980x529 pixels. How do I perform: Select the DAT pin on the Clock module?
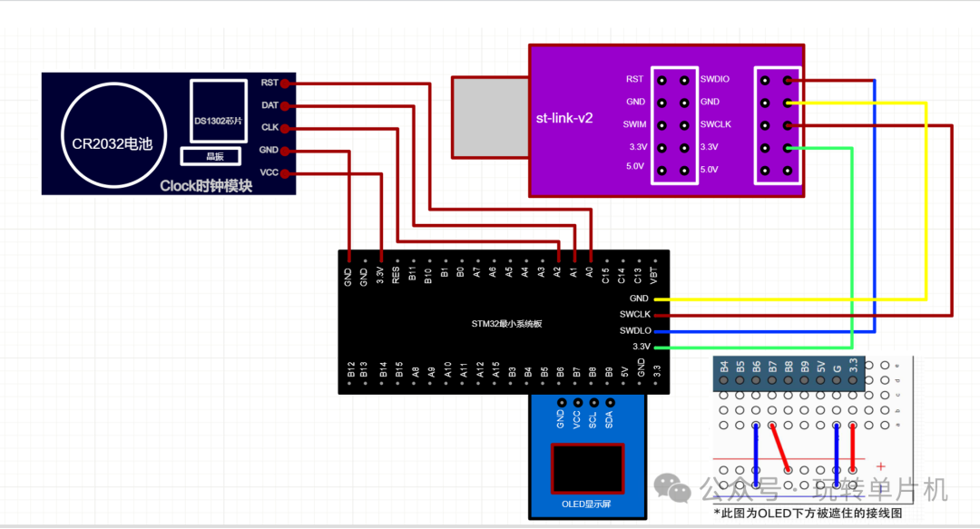pos(285,105)
